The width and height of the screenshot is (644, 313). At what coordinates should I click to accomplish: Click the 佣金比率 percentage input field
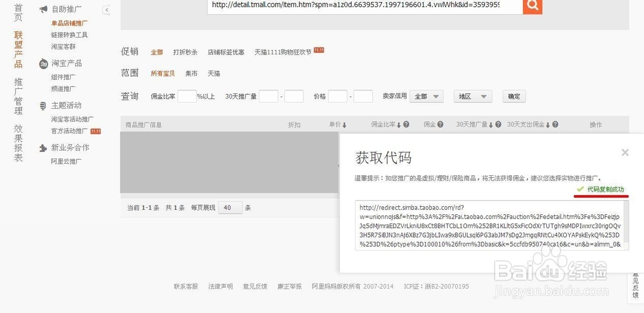coord(187,97)
